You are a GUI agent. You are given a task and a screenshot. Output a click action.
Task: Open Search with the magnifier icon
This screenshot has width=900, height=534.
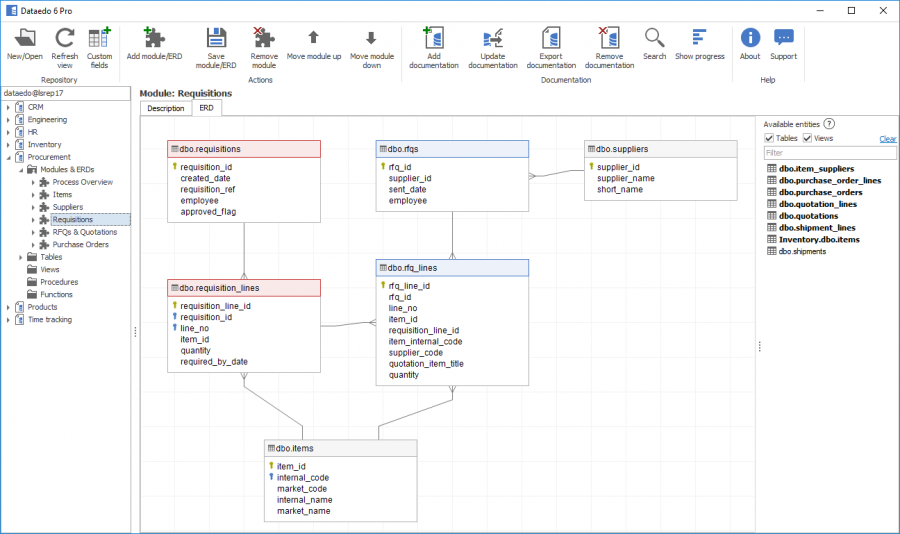pos(654,38)
